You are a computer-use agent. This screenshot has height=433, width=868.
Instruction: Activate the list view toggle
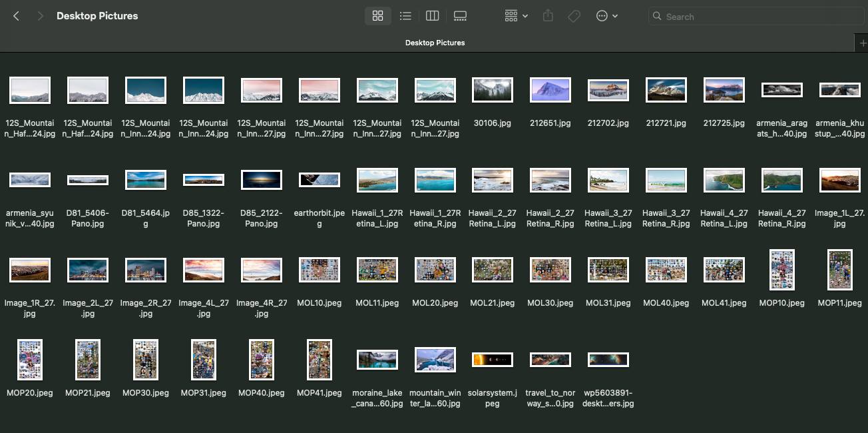(x=405, y=15)
